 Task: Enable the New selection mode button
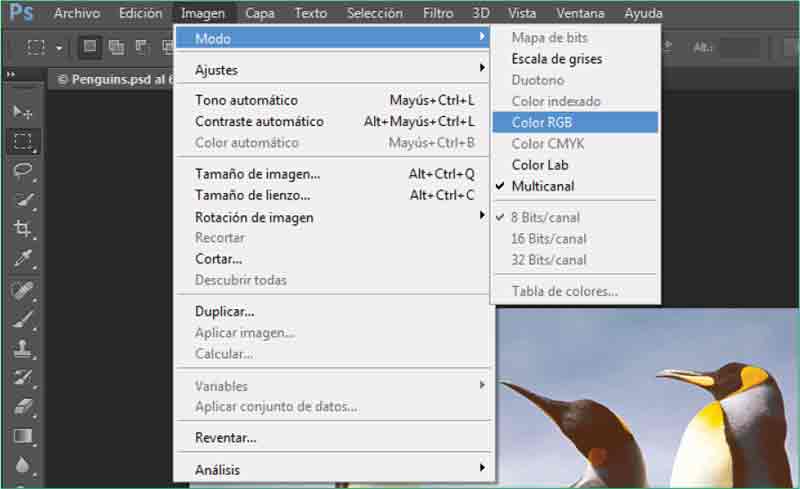tap(89, 47)
